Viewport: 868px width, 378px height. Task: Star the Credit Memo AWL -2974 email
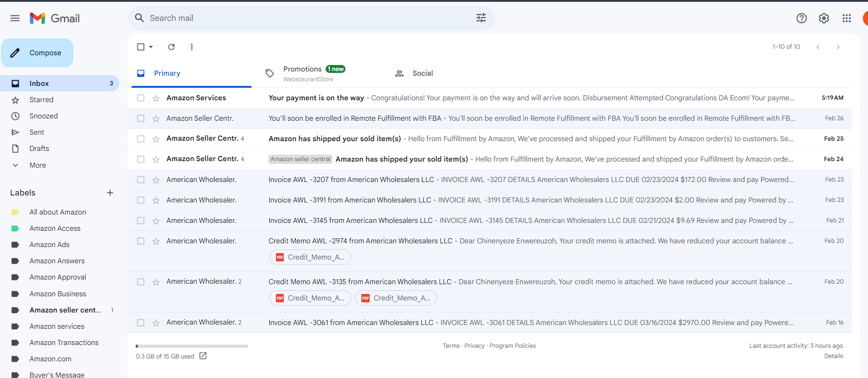[x=156, y=241]
